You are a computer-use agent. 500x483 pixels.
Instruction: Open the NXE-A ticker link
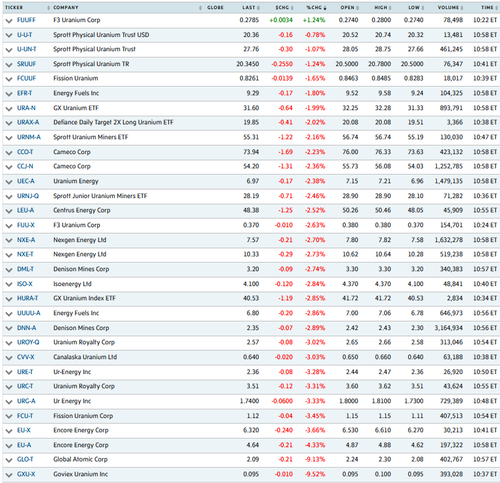[x=26, y=240]
